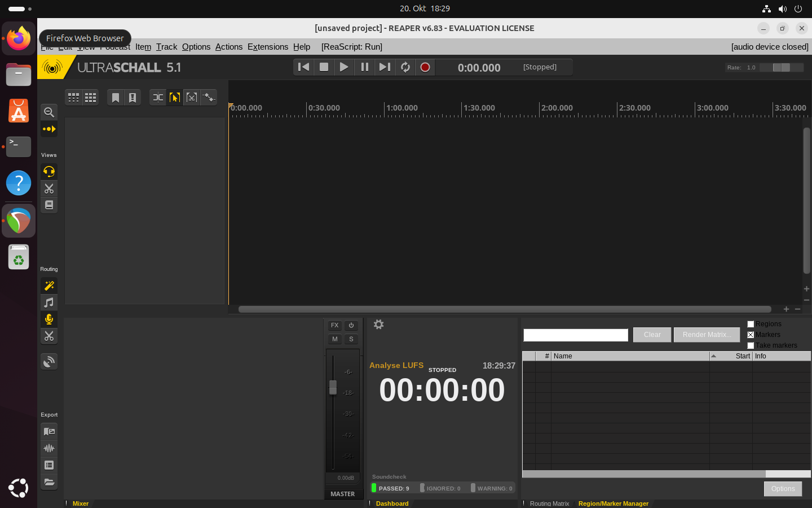The width and height of the screenshot is (812, 508).
Task: Enable the Regions checkbox
Action: (x=751, y=324)
